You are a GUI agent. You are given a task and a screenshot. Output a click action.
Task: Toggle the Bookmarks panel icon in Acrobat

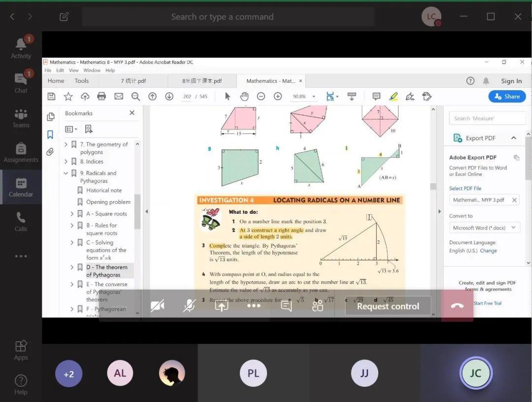(x=50, y=134)
